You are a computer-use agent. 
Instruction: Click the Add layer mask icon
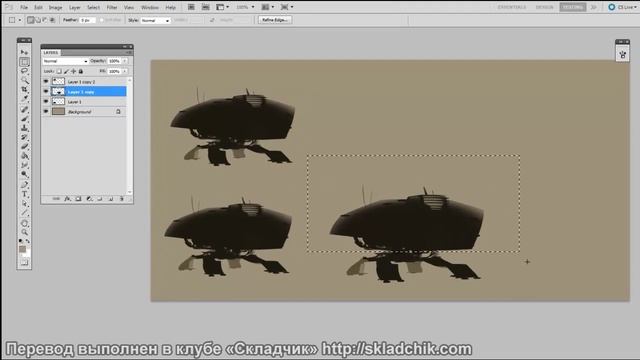pos(78,199)
